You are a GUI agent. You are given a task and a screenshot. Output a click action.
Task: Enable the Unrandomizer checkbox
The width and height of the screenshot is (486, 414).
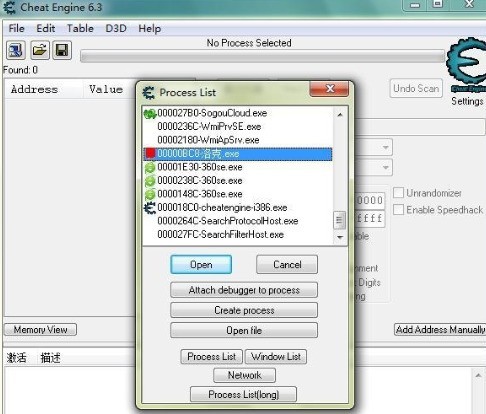click(x=399, y=193)
